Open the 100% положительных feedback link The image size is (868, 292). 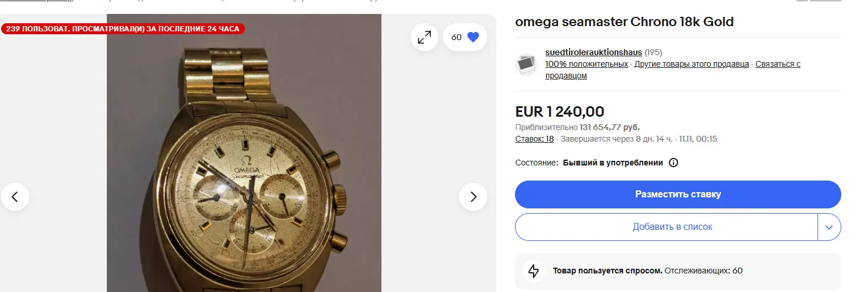pos(586,64)
